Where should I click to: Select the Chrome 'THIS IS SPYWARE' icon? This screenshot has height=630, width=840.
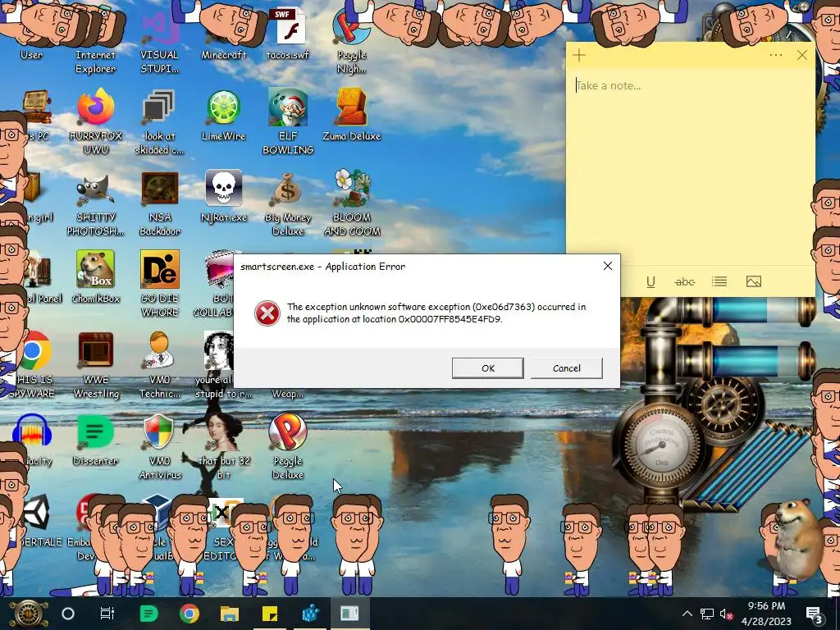click(x=32, y=365)
